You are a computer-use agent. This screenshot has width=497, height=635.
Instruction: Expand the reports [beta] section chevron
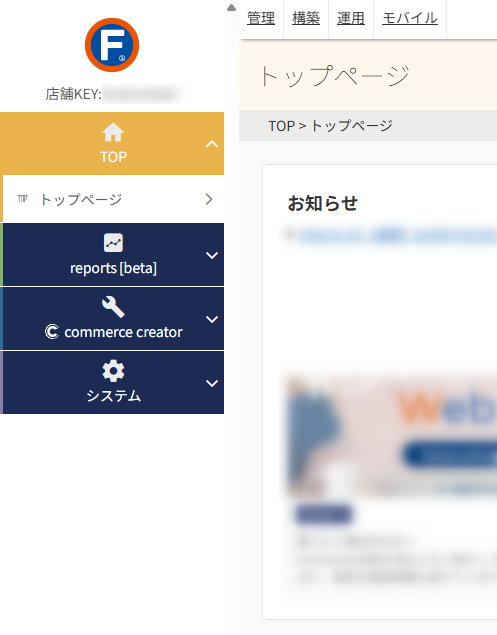coord(212,255)
